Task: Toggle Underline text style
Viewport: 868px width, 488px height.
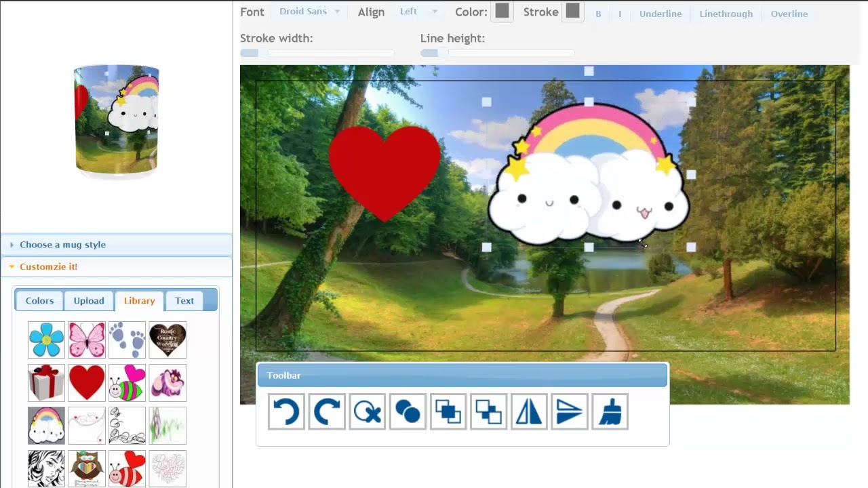Action: pos(660,14)
